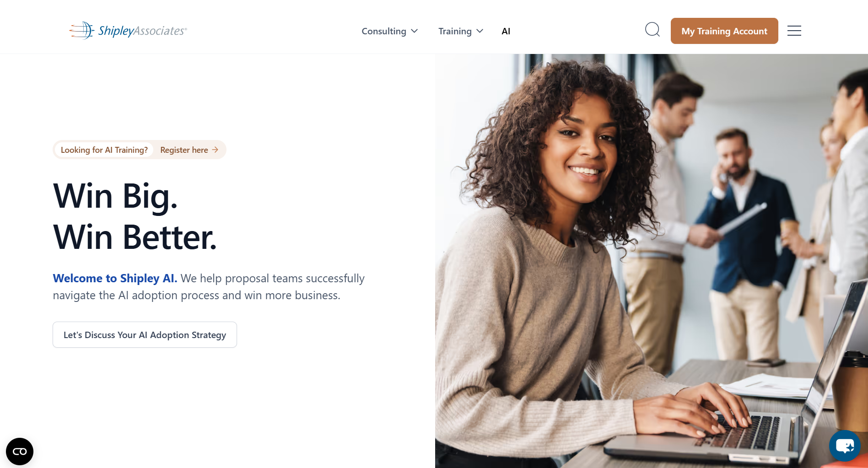Click the Win Big. Win Better. heading
Viewport: 868px width, 468px height.
[135, 216]
